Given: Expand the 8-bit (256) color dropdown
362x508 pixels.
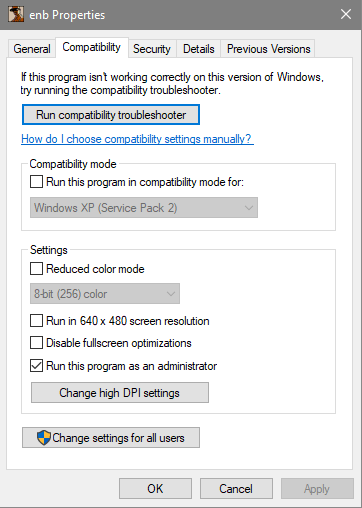Looking at the screenshot, I should (x=105, y=294).
